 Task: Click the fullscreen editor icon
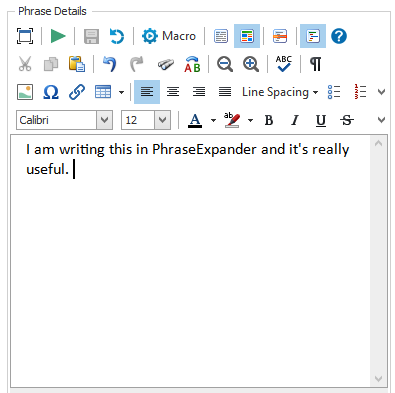(x=25, y=36)
